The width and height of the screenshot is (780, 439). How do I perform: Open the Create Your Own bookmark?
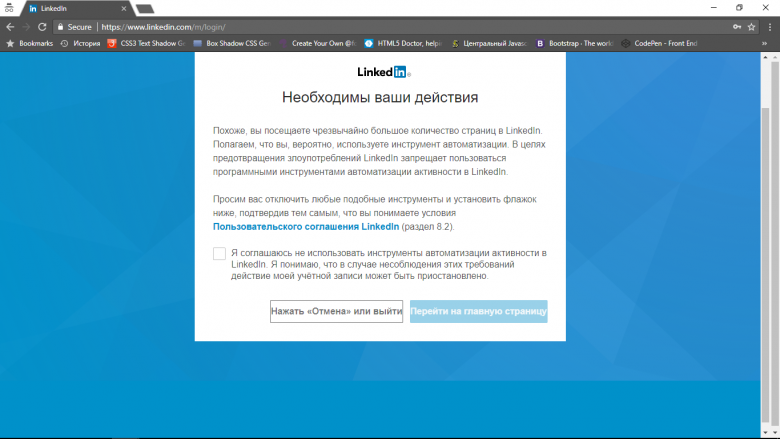pyautogui.click(x=318, y=43)
